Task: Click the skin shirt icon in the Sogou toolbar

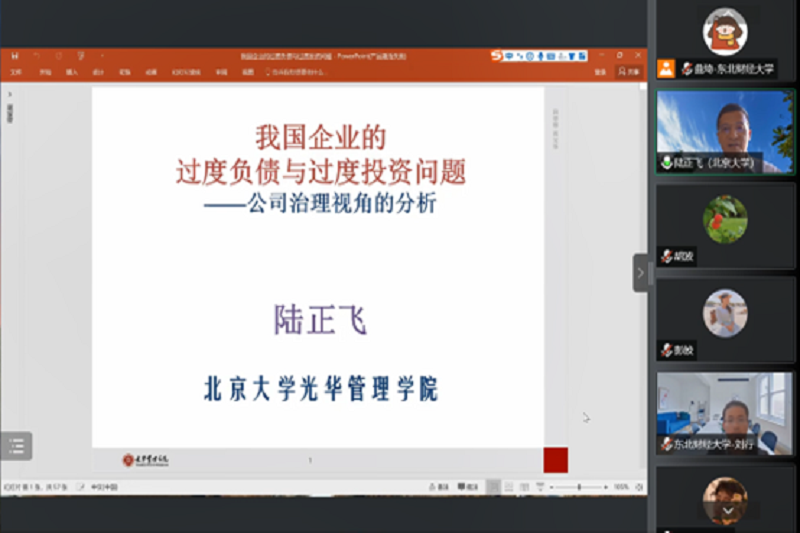Action: (x=571, y=56)
